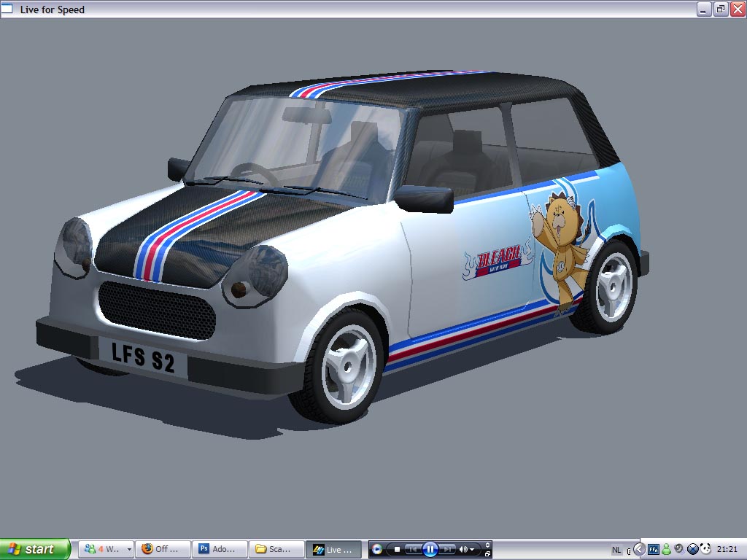Click the blue X-shaped tray icon
The image size is (747, 560).
(x=693, y=550)
